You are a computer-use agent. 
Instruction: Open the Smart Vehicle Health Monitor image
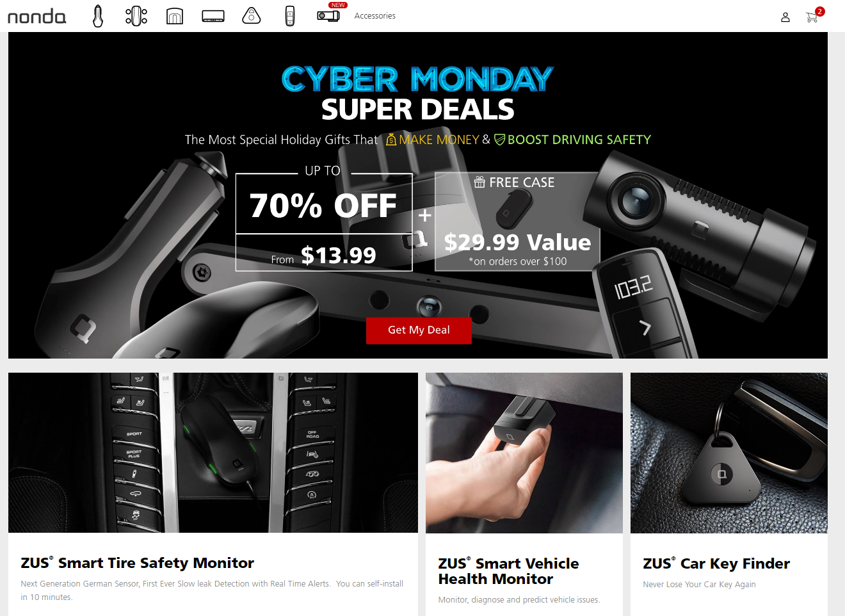coord(524,453)
